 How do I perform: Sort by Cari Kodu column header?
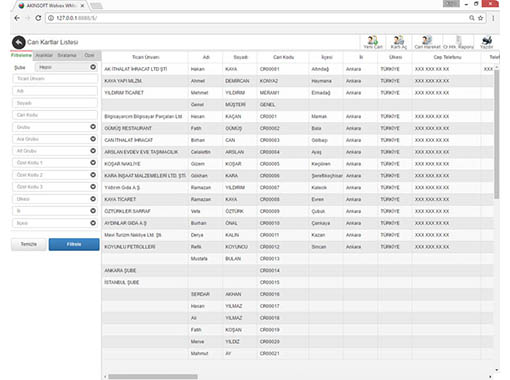(283, 57)
